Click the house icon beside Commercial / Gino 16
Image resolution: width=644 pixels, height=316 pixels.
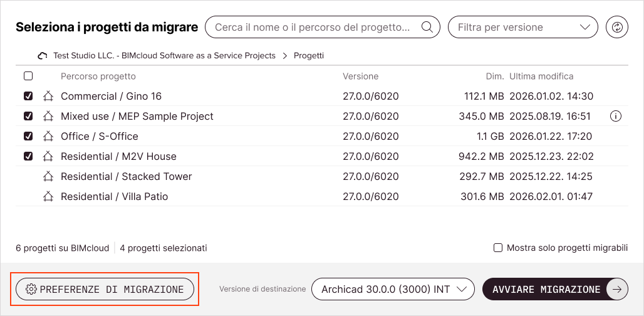point(48,96)
